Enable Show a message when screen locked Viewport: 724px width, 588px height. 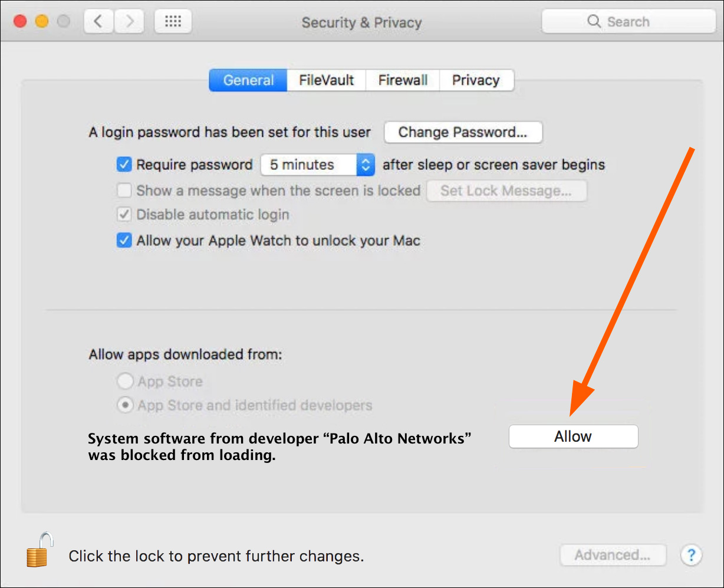coord(124,190)
